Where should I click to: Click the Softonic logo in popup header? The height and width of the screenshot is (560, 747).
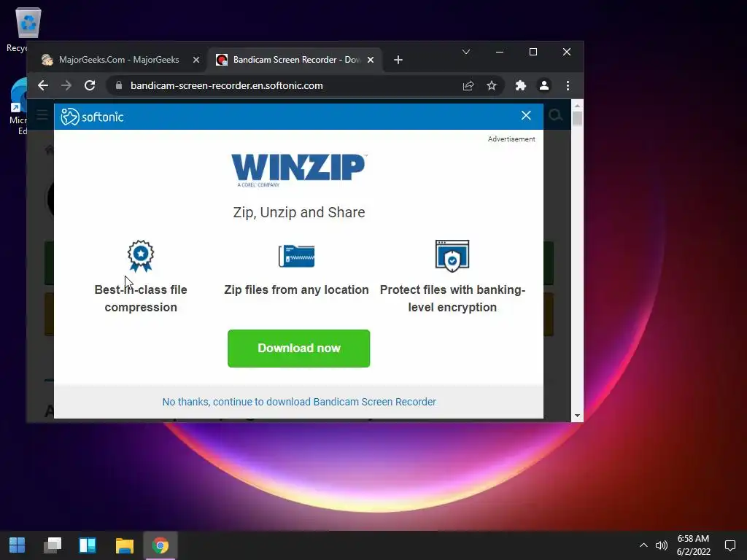click(x=93, y=117)
